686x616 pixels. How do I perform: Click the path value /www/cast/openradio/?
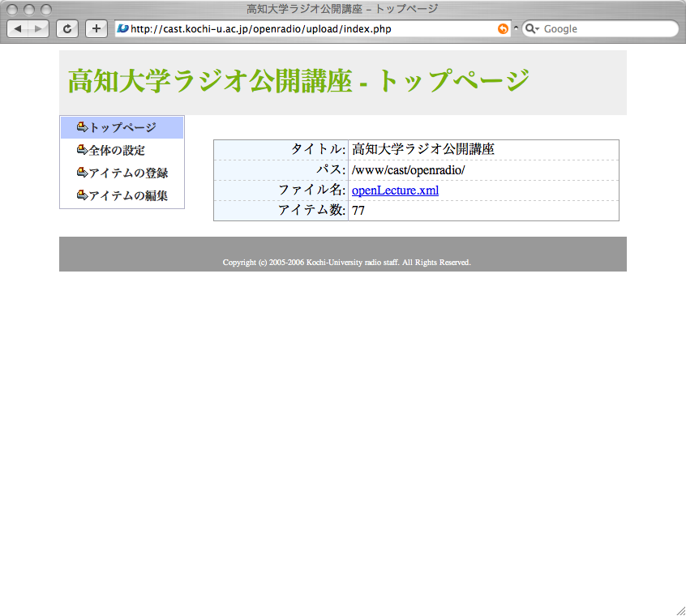pos(408,170)
